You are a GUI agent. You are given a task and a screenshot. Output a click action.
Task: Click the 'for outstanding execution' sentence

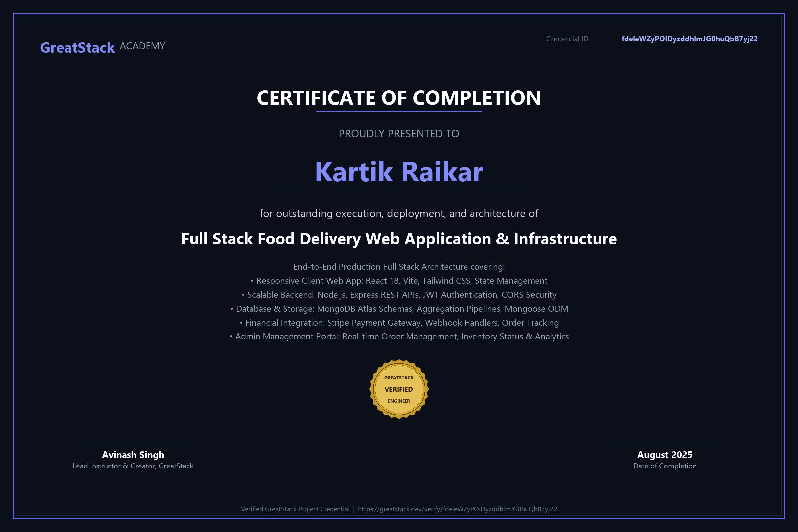399,214
